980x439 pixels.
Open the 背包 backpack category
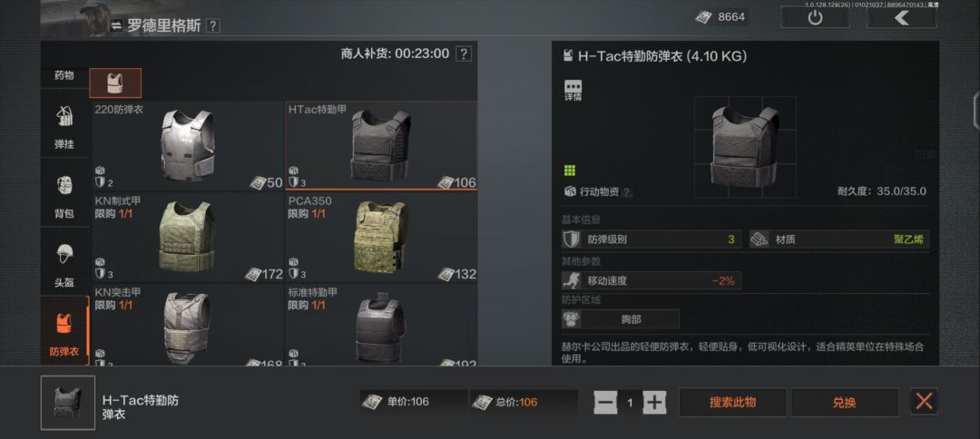click(64, 196)
